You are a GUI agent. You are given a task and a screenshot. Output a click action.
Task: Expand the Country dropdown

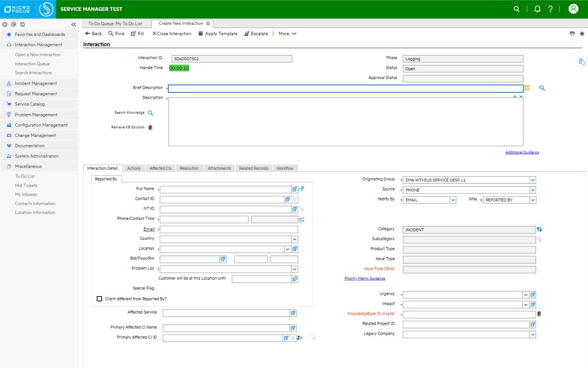tap(294, 239)
